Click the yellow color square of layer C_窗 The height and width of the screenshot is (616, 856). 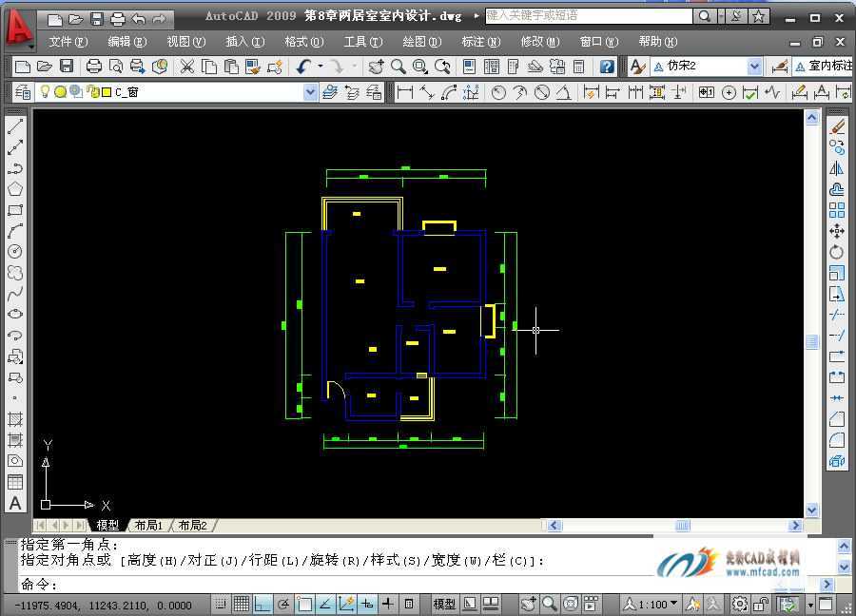107,92
